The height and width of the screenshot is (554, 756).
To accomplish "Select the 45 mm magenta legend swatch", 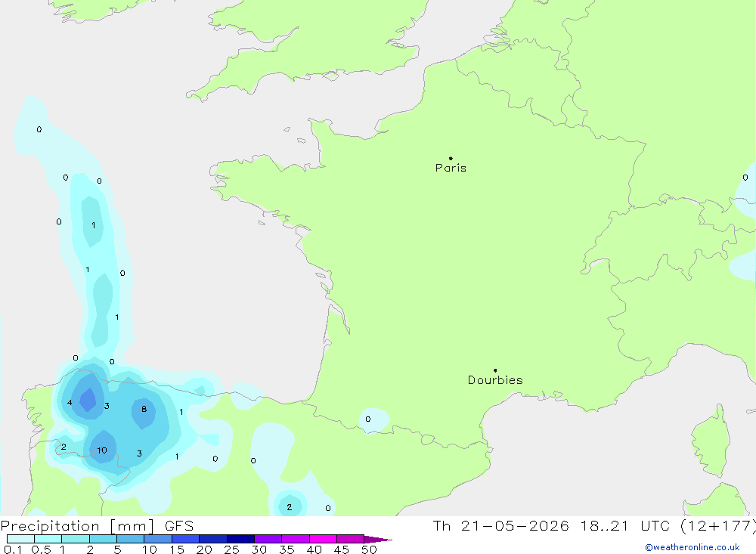I will 350,539.
